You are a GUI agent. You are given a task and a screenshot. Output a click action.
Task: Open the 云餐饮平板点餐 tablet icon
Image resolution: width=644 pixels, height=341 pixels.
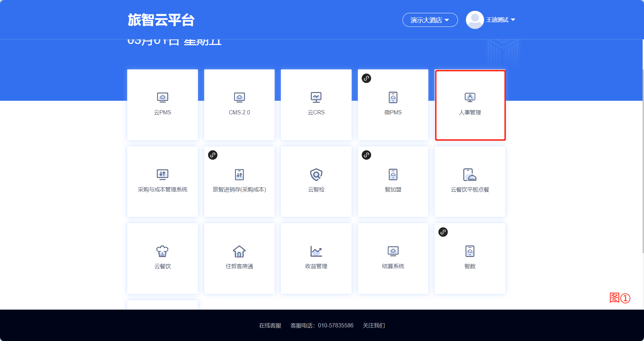point(470,174)
